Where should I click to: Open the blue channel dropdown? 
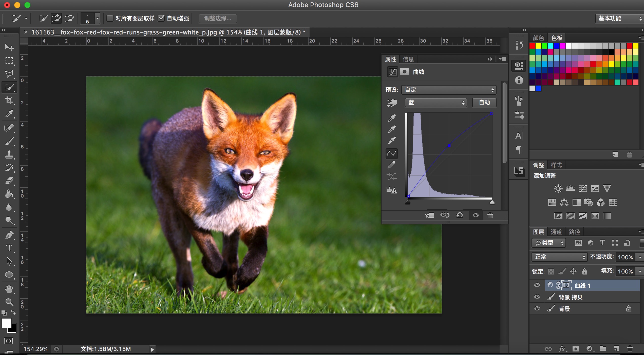[435, 103]
